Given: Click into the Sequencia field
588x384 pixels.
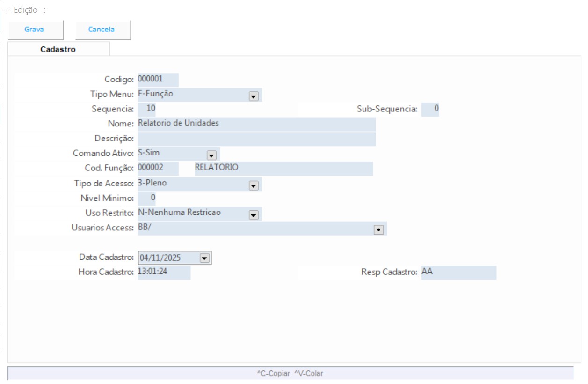Looking at the screenshot, I should pos(147,109).
